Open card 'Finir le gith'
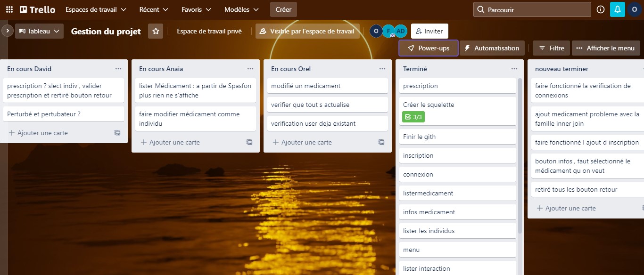 point(458,137)
